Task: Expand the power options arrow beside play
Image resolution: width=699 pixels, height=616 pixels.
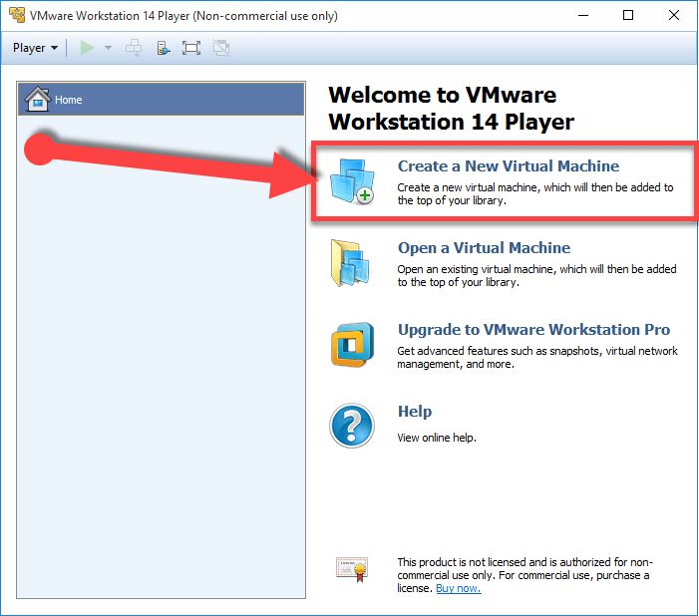Action: click(x=108, y=48)
